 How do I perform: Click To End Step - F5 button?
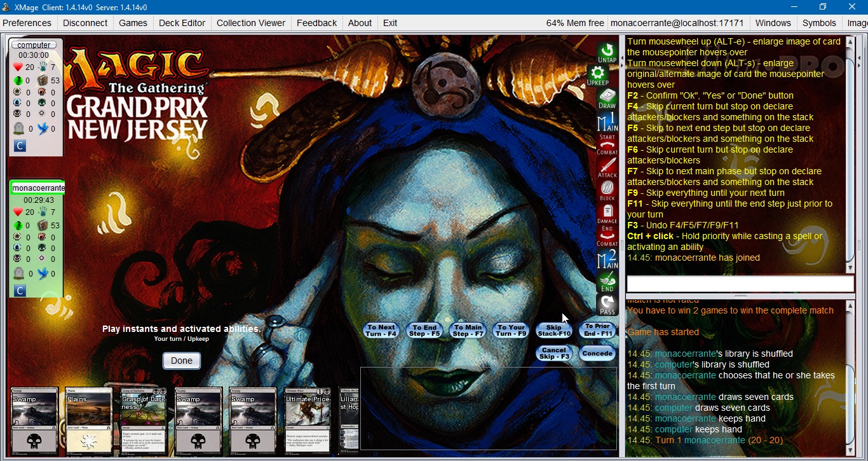(x=424, y=331)
